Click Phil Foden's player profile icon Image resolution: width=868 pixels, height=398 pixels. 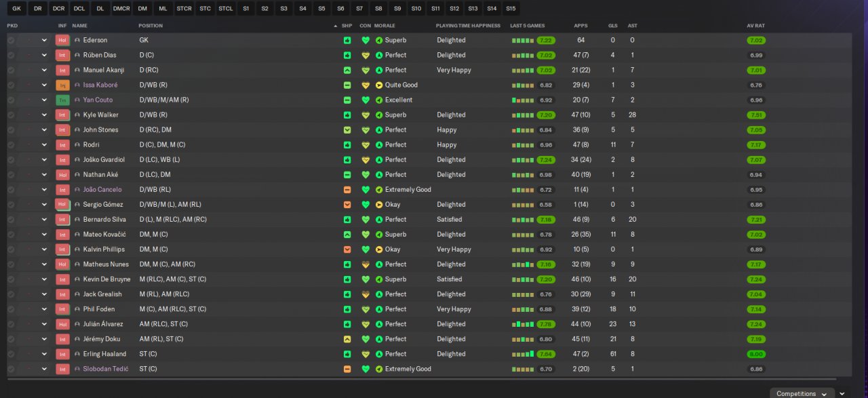[x=77, y=309]
